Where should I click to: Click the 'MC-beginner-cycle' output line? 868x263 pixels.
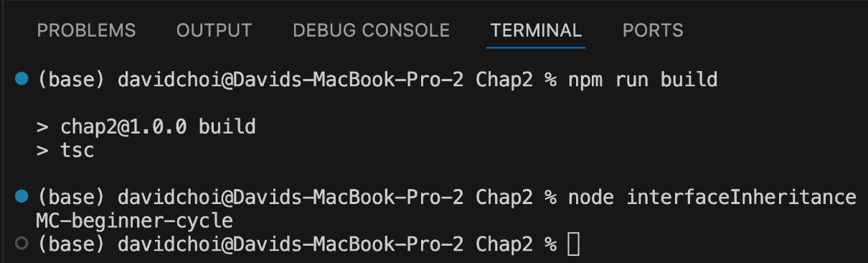[134, 221]
